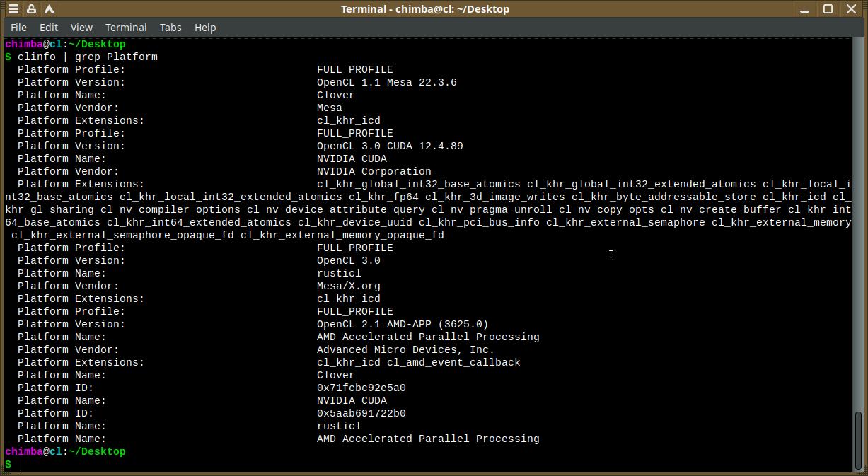Click platform ID '0x71fcbc92e5a0'

click(361, 388)
